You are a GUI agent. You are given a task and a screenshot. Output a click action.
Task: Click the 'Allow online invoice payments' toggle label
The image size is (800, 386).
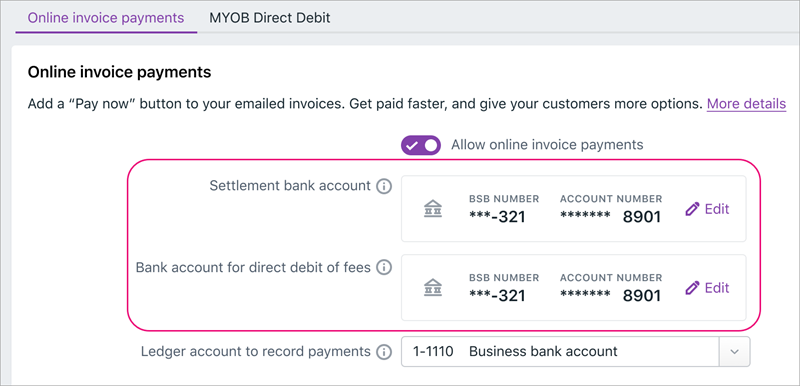pos(547,145)
